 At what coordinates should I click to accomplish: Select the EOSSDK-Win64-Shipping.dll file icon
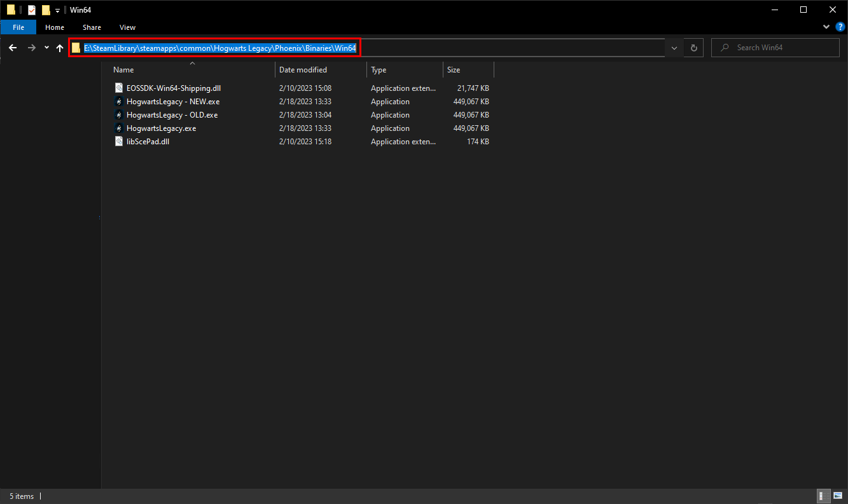[x=118, y=88]
